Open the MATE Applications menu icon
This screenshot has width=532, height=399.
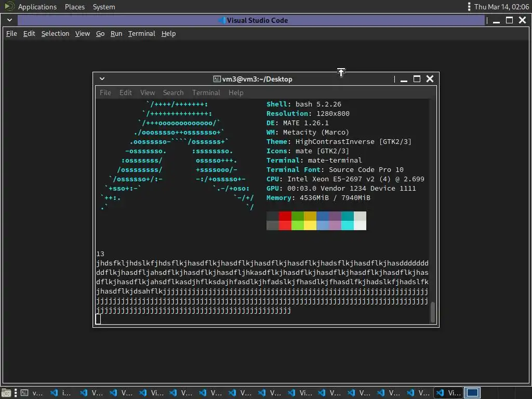[x=9, y=6]
